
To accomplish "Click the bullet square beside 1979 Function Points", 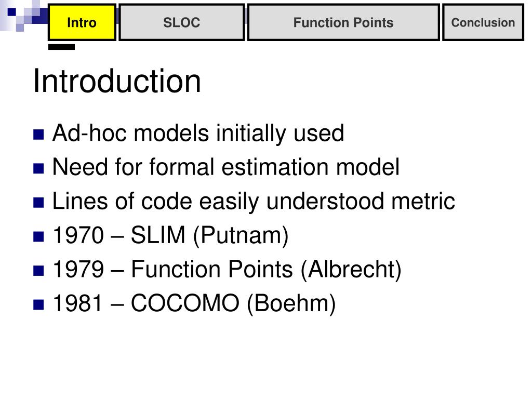I will [x=38, y=270].
